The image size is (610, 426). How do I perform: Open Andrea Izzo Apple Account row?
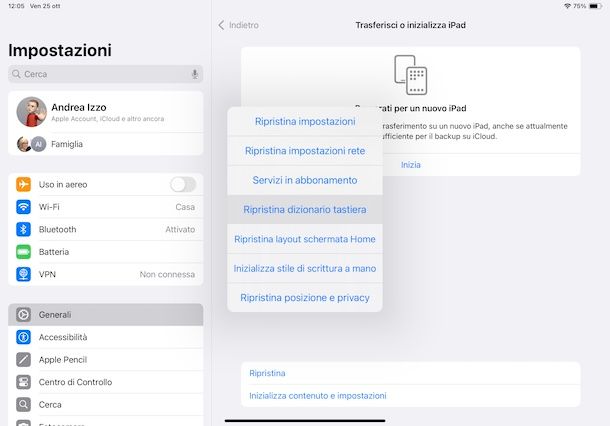coord(105,112)
